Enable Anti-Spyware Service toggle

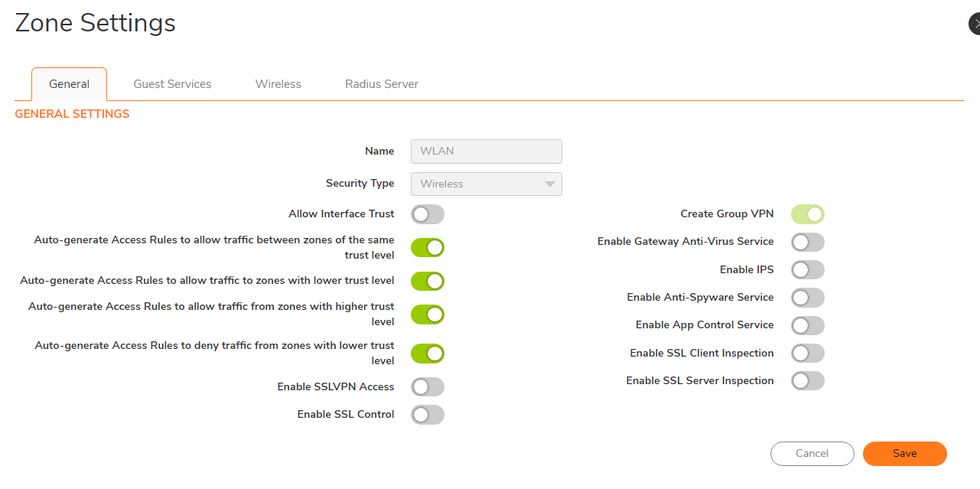[x=808, y=298]
